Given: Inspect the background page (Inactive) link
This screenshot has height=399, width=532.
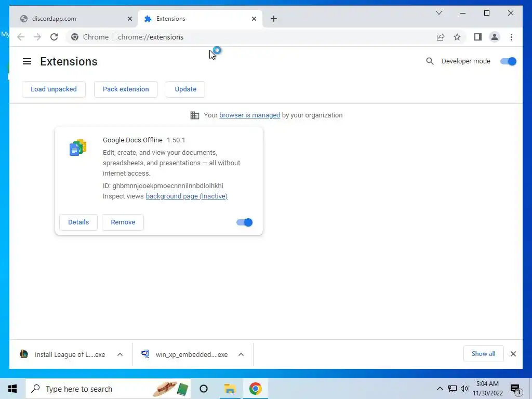Looking at the screenshot, I should pyautogui.click(x=187, y=196).
